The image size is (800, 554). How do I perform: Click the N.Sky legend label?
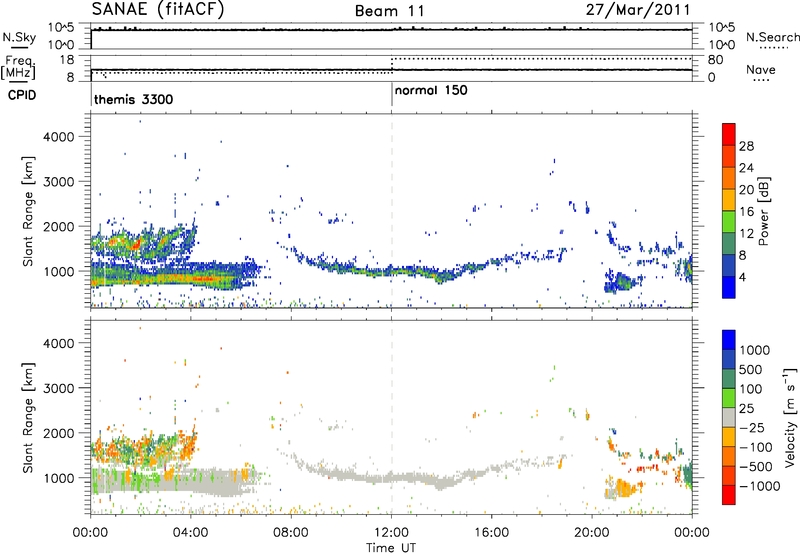[x=19, y=37]
